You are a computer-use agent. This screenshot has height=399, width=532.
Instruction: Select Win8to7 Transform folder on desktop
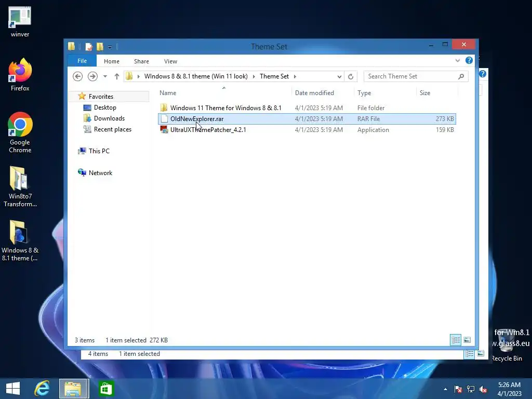pos(20,187)
